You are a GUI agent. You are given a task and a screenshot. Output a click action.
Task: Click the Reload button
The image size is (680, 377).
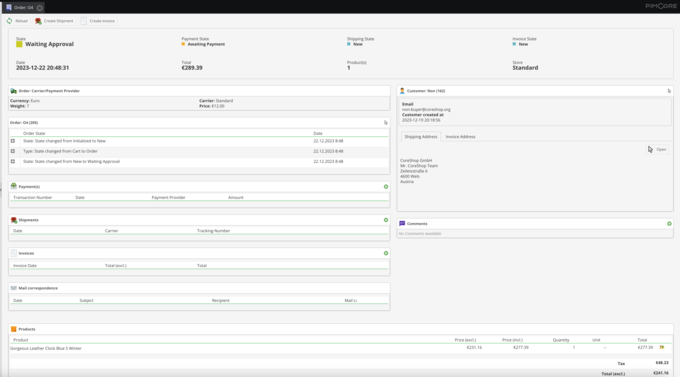tap(17, 21)
